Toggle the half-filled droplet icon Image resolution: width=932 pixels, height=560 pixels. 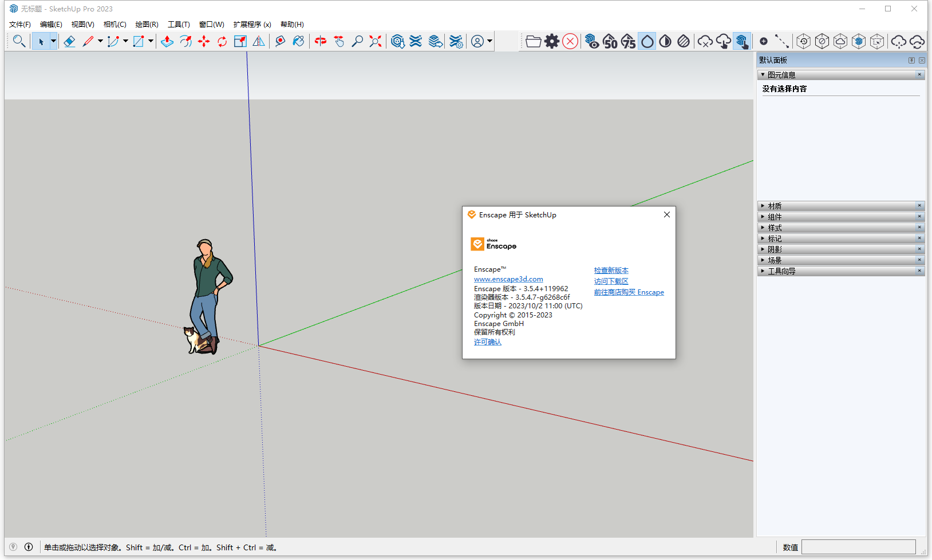665,41
